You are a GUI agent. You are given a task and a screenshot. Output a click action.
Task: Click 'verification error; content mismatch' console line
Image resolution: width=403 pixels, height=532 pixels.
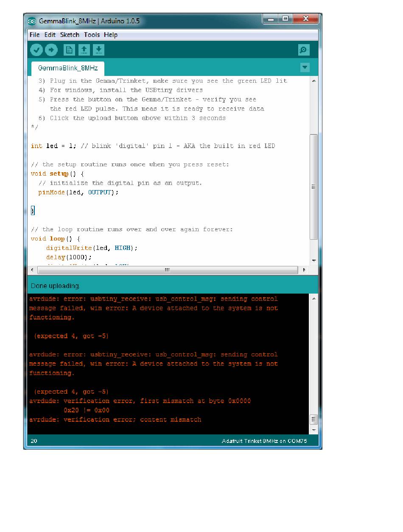[115, 420]
